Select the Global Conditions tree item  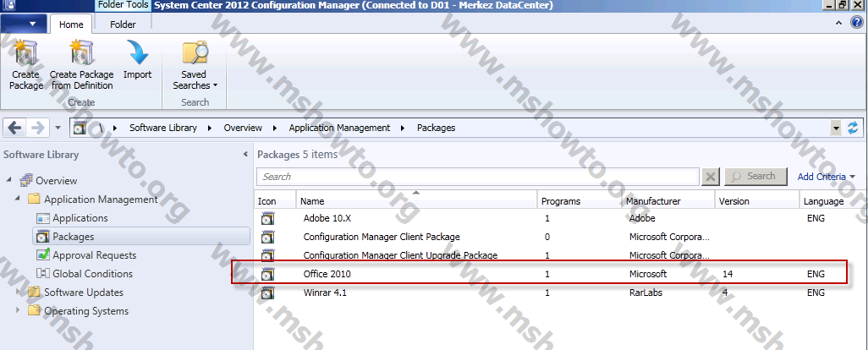click(92, 274)
